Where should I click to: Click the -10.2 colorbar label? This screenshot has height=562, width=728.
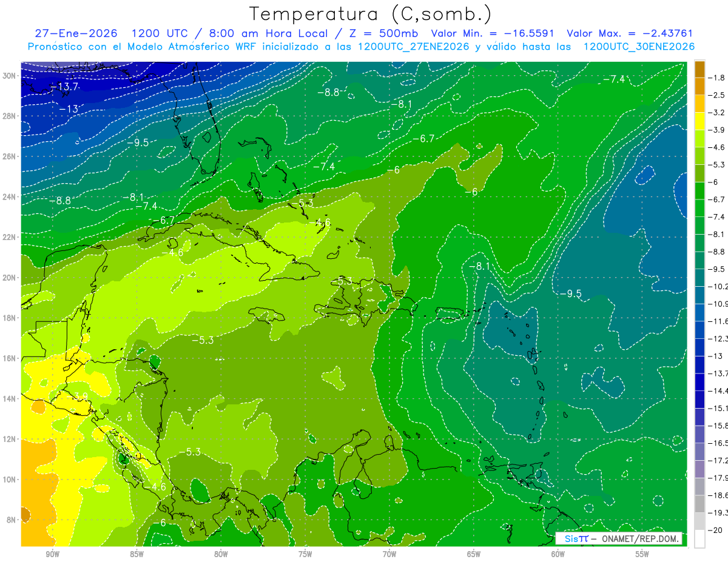click(718, 287)
